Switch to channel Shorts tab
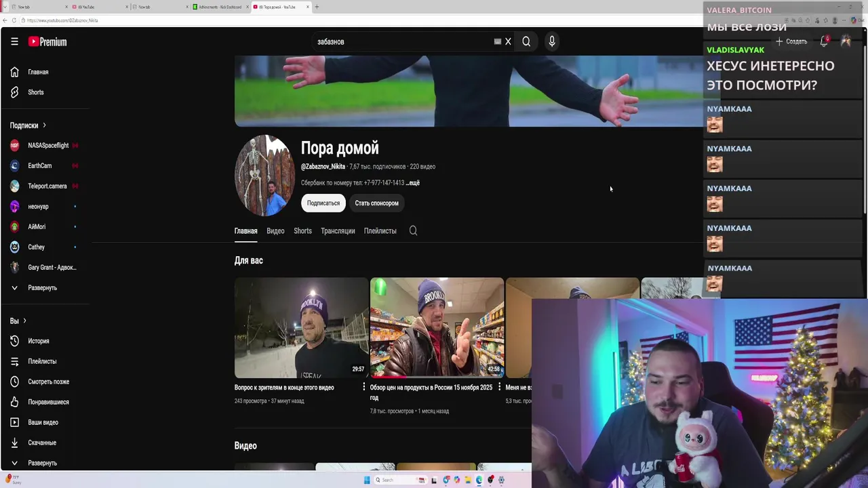868x488 pixels. 302,231
